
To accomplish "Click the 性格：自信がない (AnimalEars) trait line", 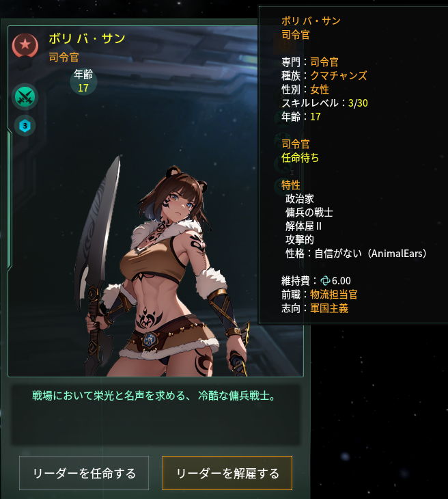I will tap(356, 254).
